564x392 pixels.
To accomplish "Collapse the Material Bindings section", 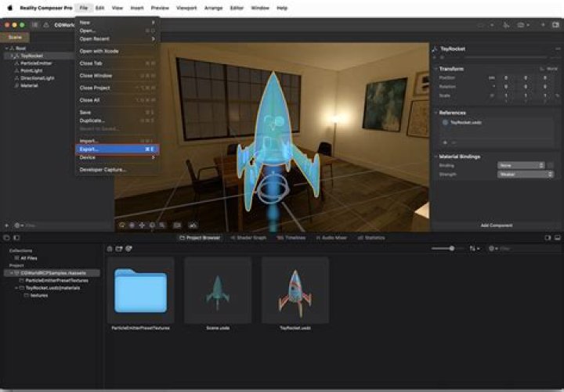I will tap(436, 156).
